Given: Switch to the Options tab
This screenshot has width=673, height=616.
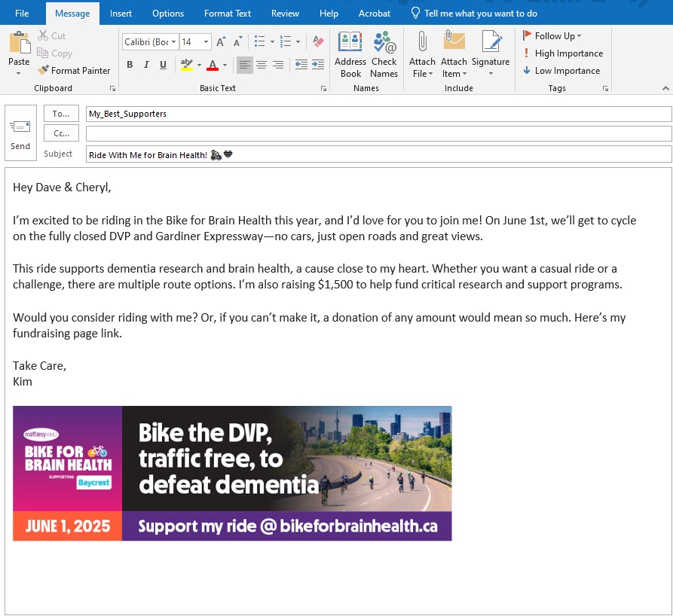Looking at the screenshot, I should point(168,14).
